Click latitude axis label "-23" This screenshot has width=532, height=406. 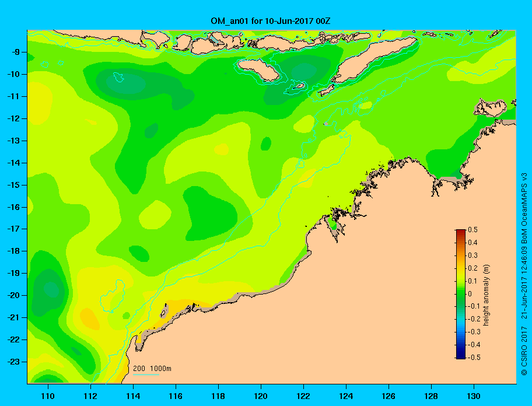[13, 362]
